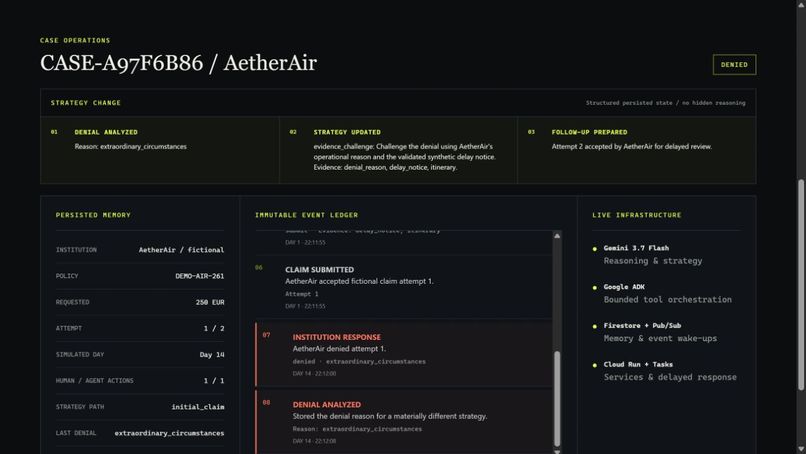Click the PERSISTED MEMORY panel title
This screenshot has width=806, height=454.
tap(93, 215)
